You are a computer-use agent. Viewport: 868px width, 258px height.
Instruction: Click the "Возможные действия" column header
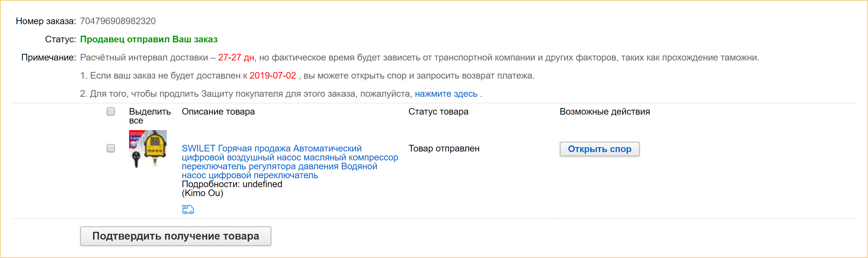(604, 111)
